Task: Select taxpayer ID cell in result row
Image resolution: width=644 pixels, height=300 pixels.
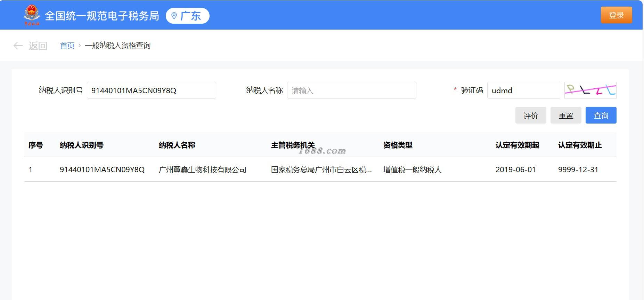Action: [102, 169]
